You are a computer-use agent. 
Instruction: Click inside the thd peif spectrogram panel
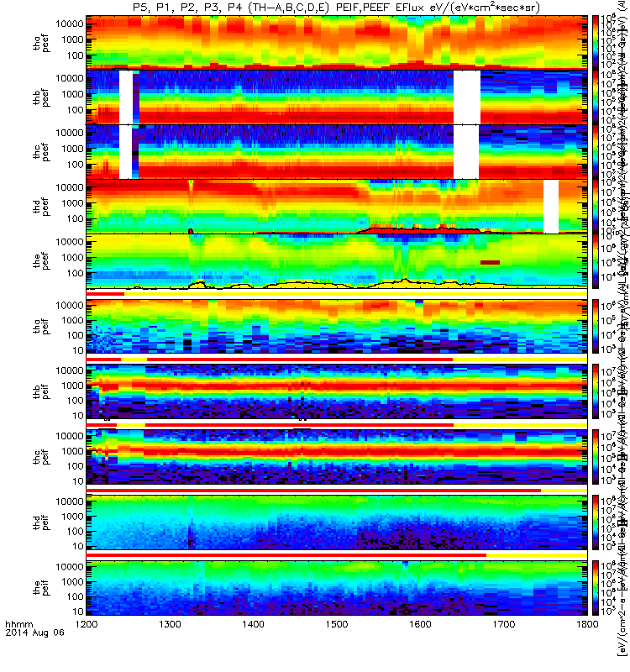pos(337,522)
